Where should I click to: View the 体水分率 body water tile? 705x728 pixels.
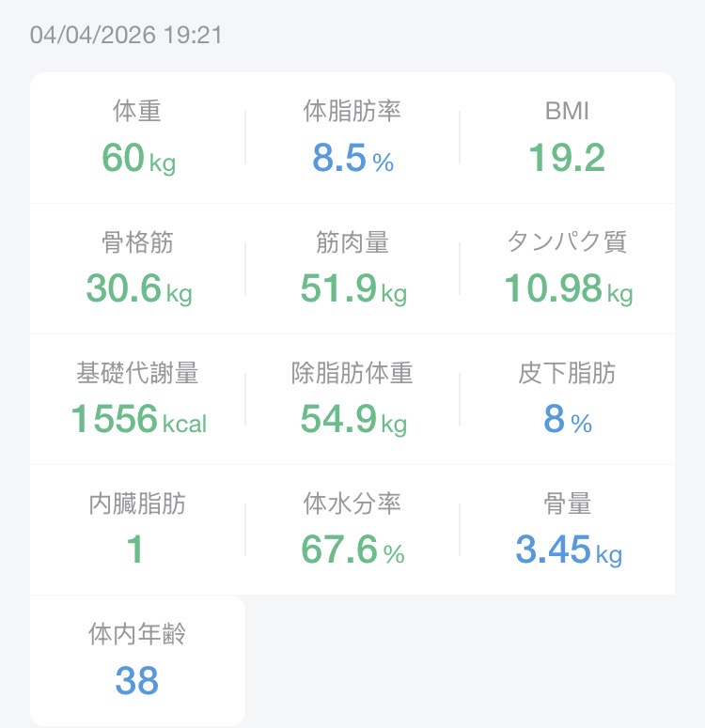tap(352, 530)
